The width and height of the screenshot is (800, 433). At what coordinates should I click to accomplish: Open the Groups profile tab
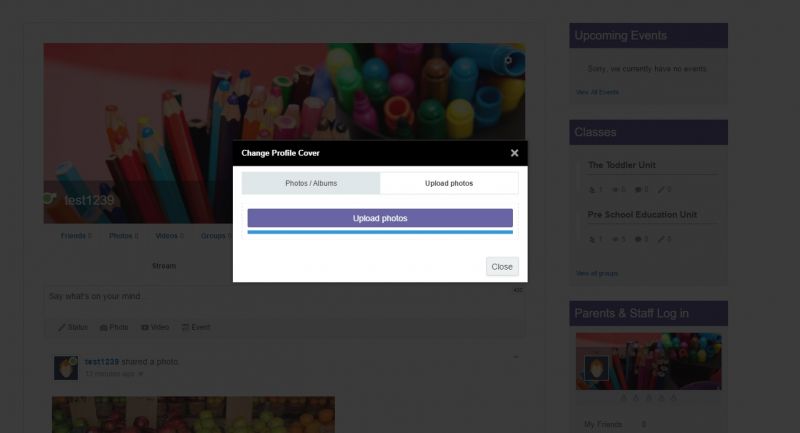click(x=216, y=236)
